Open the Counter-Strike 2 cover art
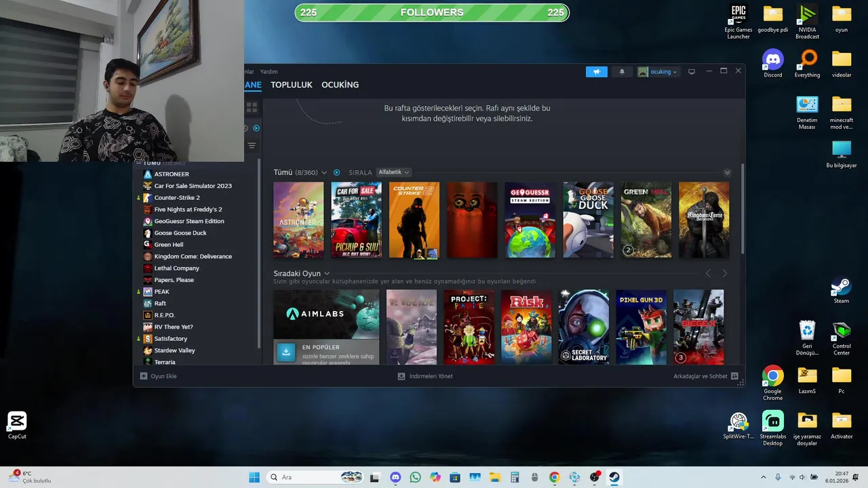This screenshot has height=488, width=868. (414, 220)
